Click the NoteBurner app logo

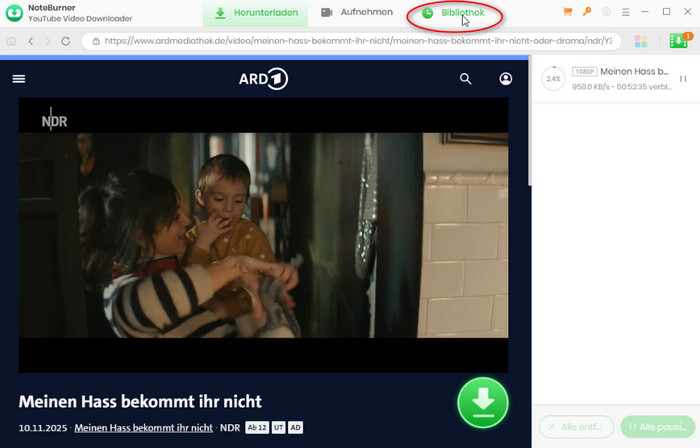pyautogui.click(x=14, y=13)
